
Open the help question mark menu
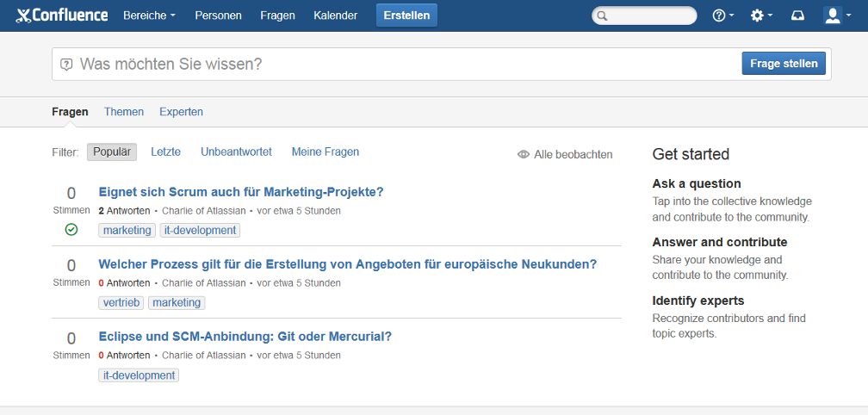722,15
